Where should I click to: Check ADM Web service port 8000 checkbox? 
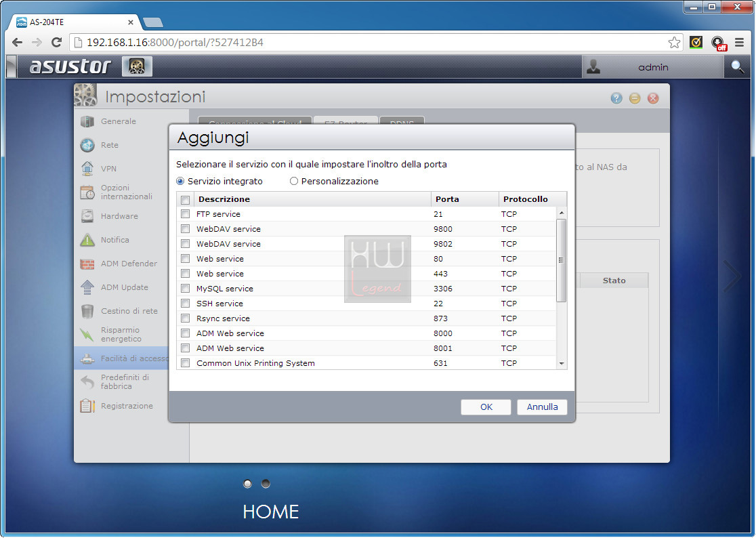(x=185, y=333)
